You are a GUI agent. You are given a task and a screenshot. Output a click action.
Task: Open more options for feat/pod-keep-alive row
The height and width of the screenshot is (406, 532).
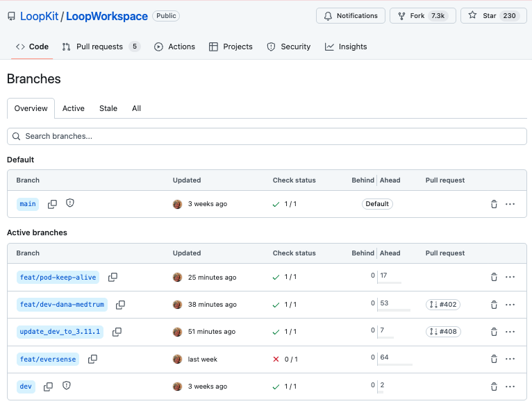coord(510,277)
